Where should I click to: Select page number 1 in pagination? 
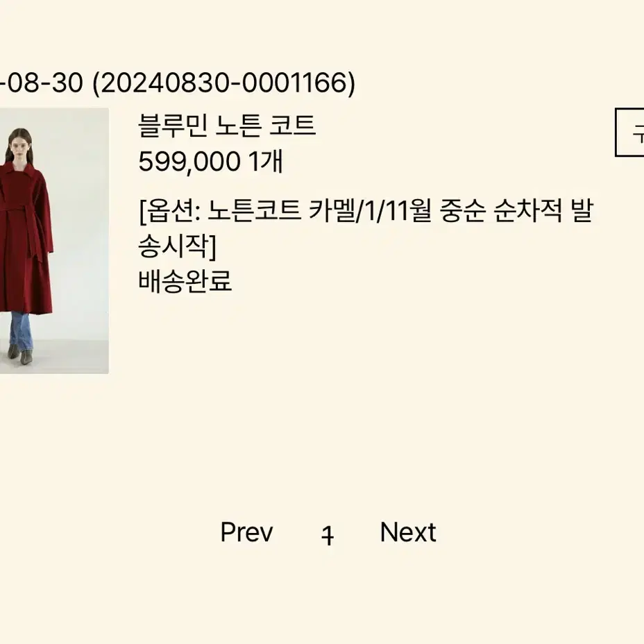point(328,536)
